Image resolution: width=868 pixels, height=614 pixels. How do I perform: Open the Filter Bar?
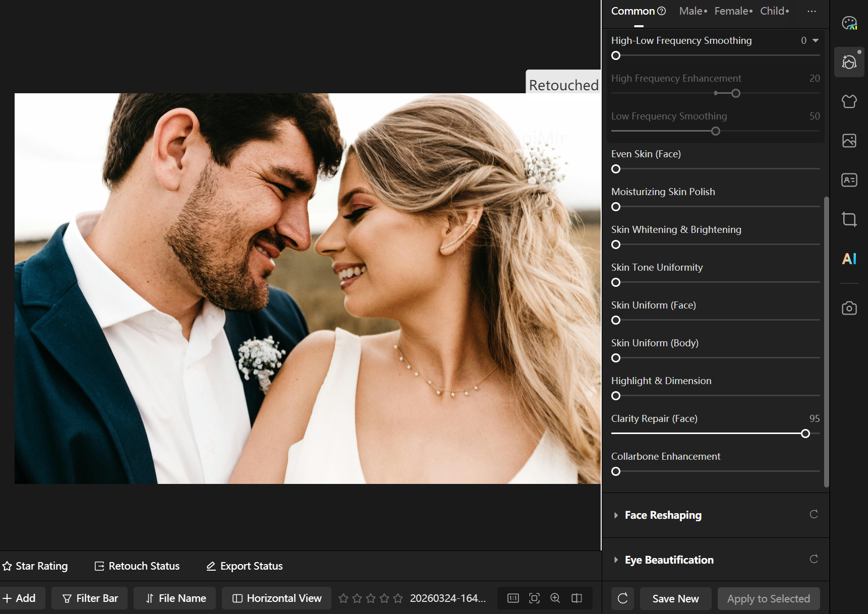[90, 598]
